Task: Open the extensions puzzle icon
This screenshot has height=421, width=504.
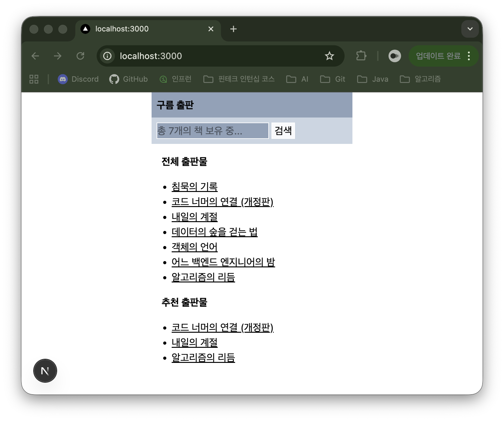Action: pos(361,56)
